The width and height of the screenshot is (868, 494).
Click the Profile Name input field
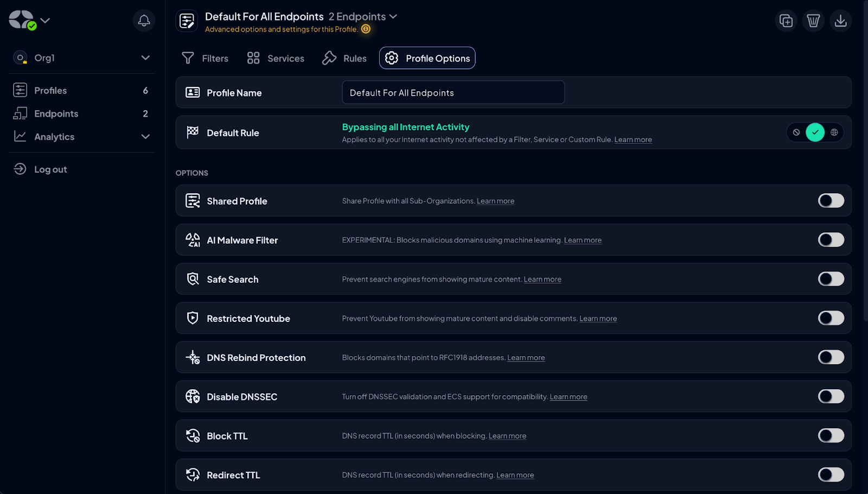[453, 92]
